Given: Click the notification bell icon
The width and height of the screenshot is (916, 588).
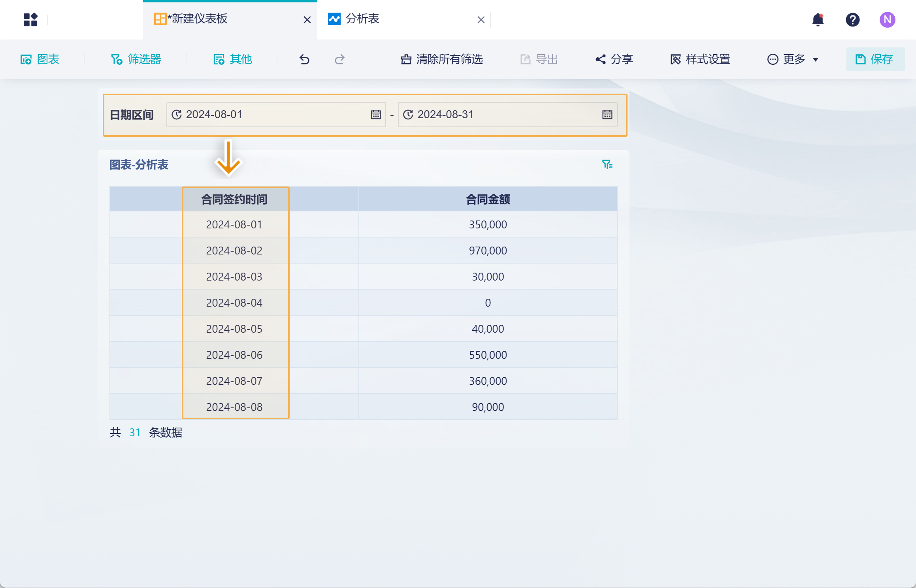Looking at the screenshot, I should [818, 19].
